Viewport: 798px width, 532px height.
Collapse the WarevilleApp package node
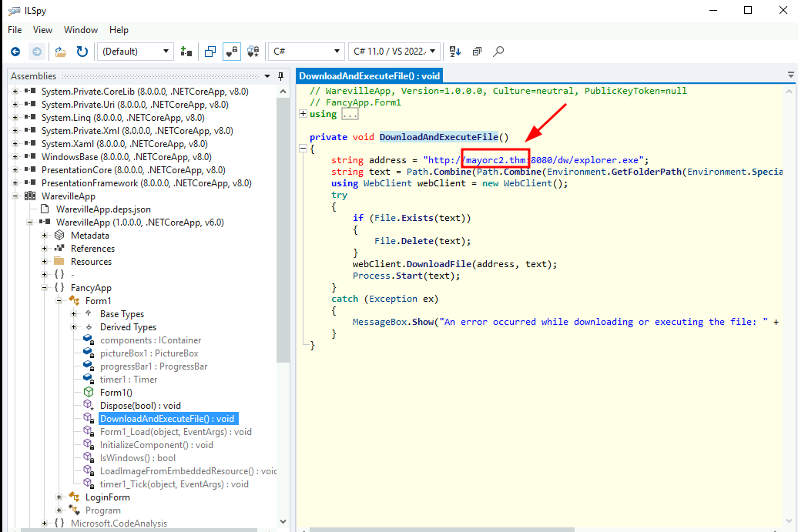click(15, 196)
